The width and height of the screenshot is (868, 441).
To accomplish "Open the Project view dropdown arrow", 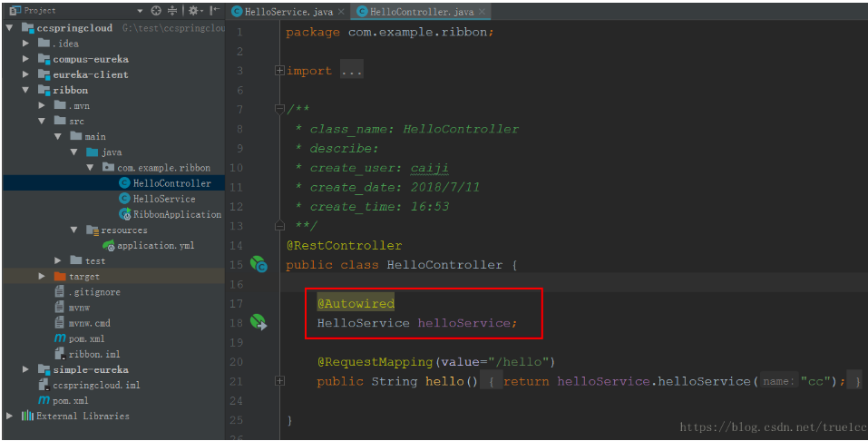I will (x=140, y=11).
